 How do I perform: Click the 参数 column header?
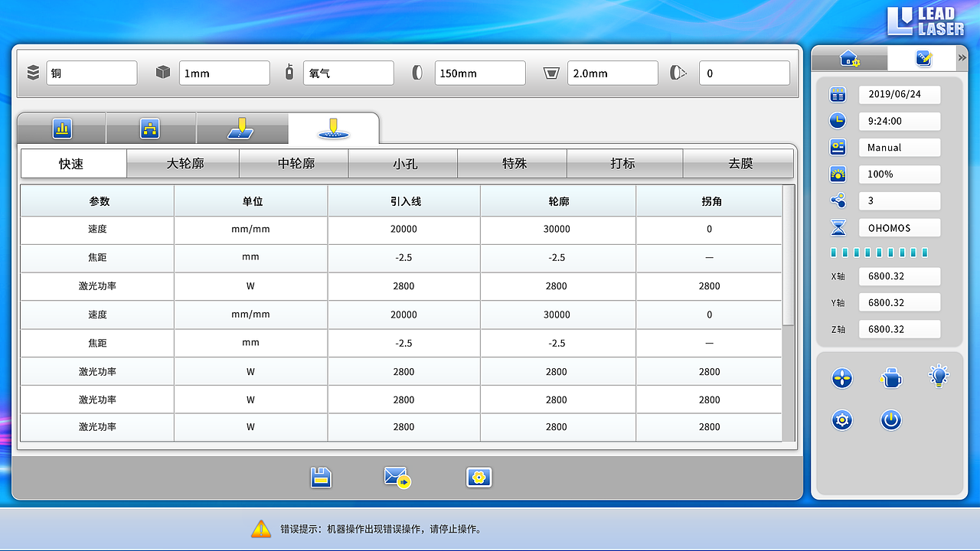point(97,201)
